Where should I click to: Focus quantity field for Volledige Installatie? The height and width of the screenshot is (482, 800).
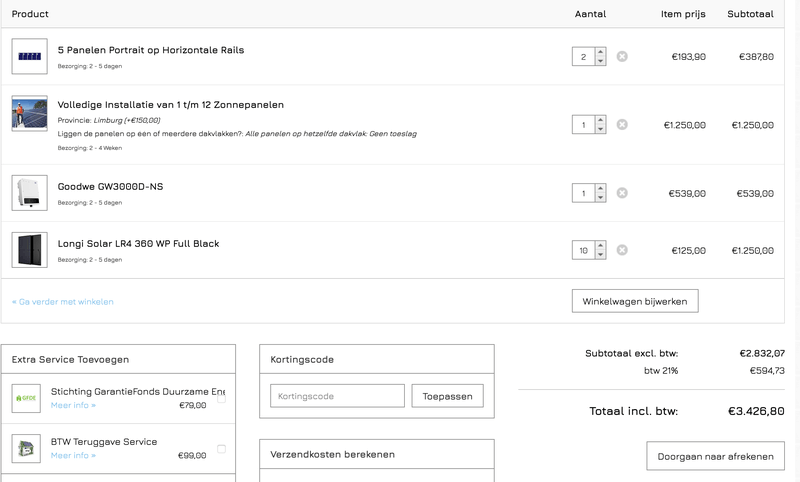(584, 125)
